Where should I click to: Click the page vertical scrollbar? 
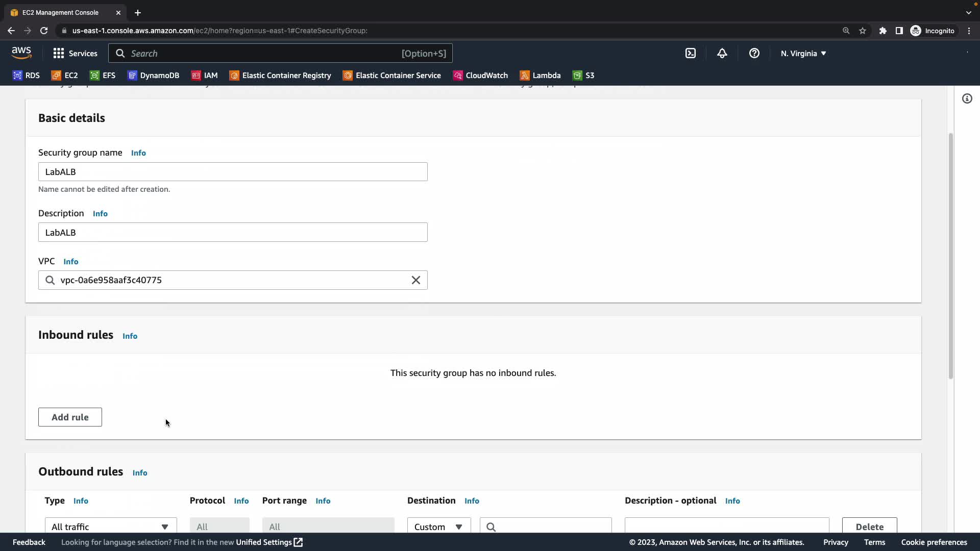coord(950,255)
